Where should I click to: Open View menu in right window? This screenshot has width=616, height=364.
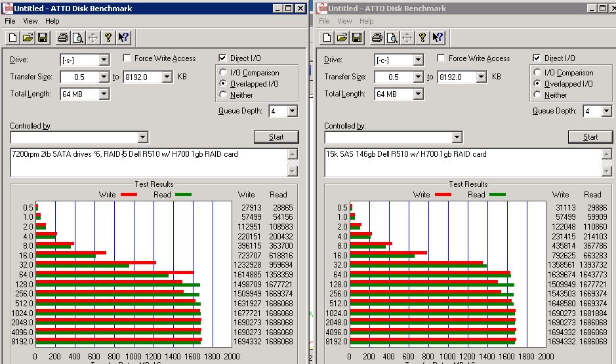pos(344,21)
